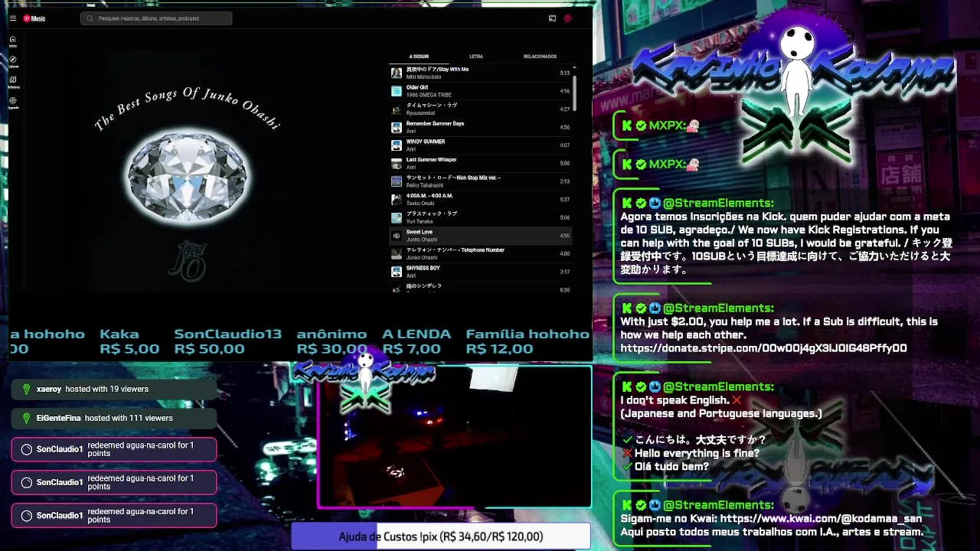Viewport: 980px width, 551px height.
Task: Click the Taeko Onuki artist name
Action: pyautogui.click(x=420, y=203)
